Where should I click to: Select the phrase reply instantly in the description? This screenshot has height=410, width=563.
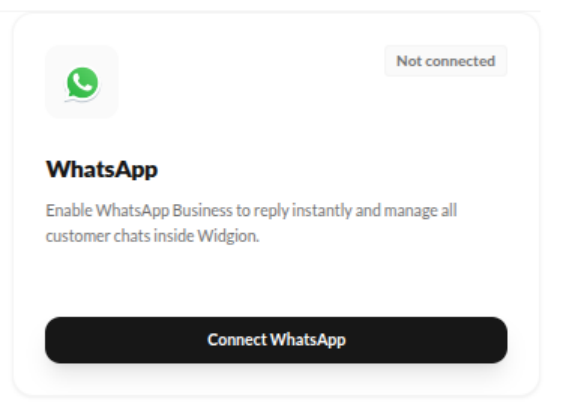click(302, 210)
